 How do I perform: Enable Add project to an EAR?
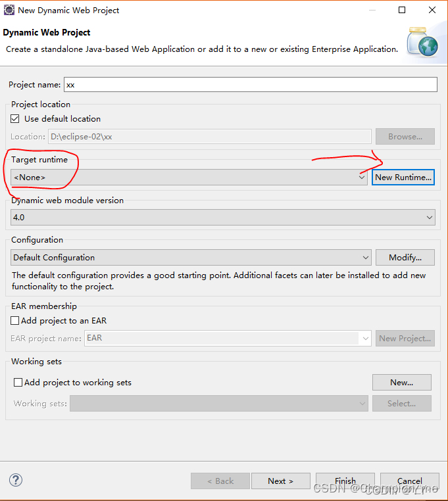(x=14, y=320)
